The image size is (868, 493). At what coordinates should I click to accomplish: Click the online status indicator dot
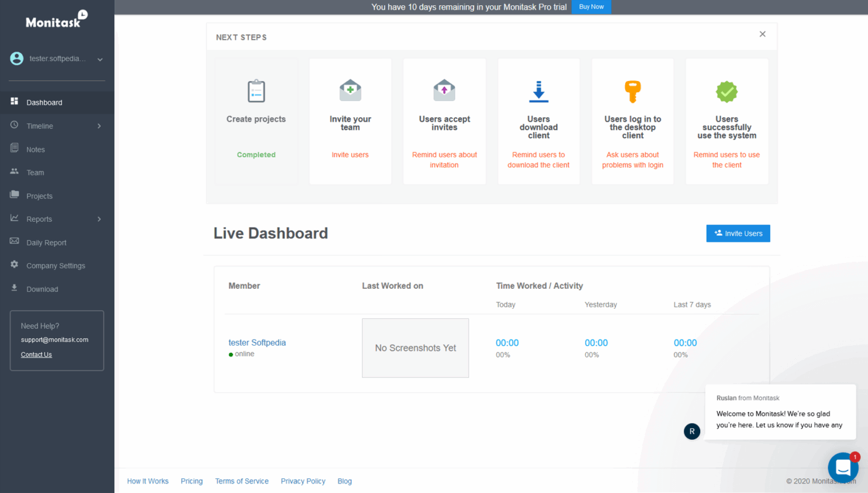click(x=231, y=354)
